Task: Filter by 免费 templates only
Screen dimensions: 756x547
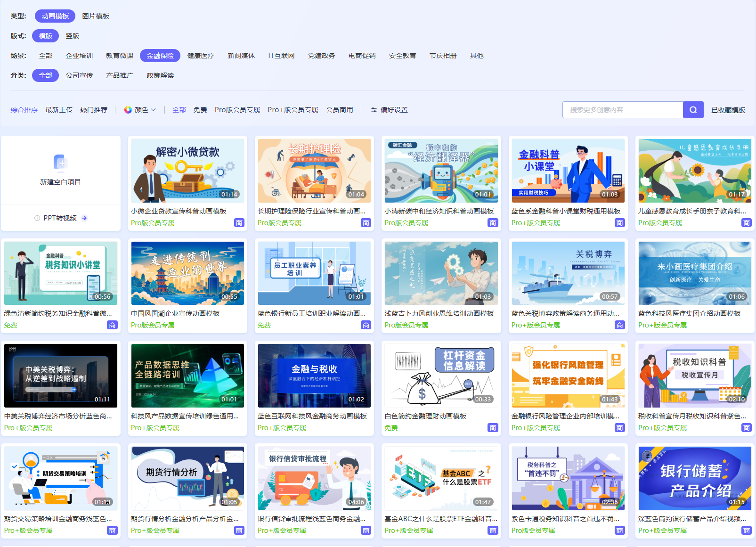Action: 200,110
